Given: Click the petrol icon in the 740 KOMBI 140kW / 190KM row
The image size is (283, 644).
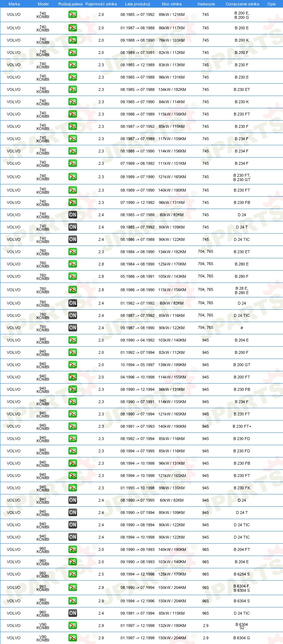Looking at the screenshot, I should pos(73,190).
